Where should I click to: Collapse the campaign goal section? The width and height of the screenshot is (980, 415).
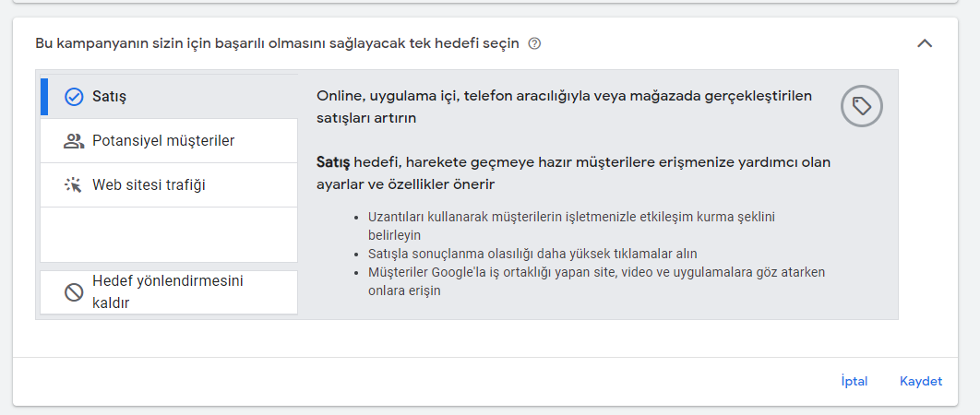point(925,43)
